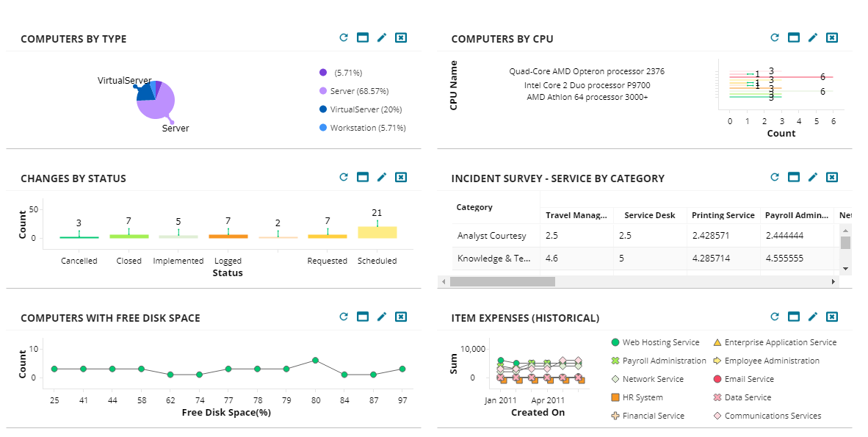This screenshot has height=437, width=868.
Task: Remove the Computers with Free Disk Space widget
Action: [401, 317]
